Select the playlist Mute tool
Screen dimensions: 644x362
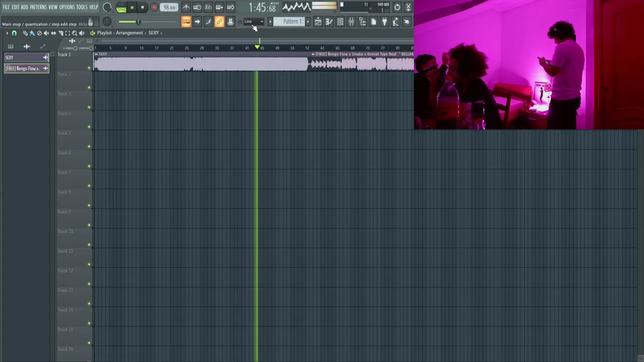click(x=46, y=33)
